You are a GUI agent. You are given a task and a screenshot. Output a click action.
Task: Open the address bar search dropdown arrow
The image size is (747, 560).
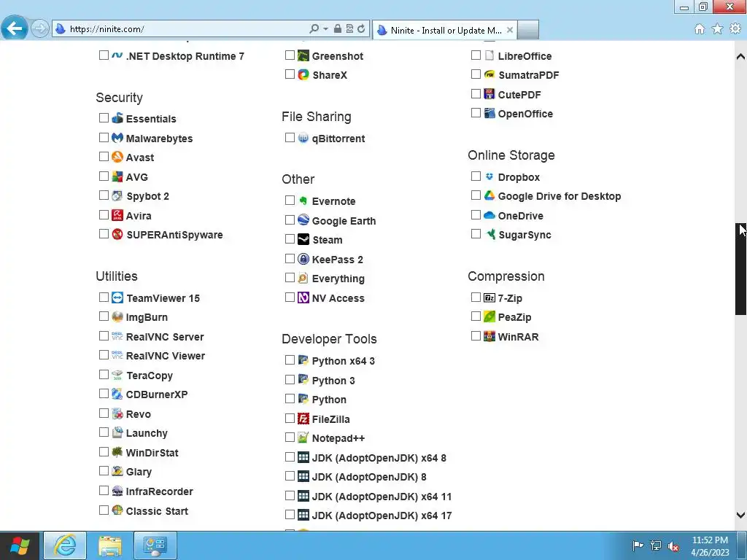[x=326, y=29]
